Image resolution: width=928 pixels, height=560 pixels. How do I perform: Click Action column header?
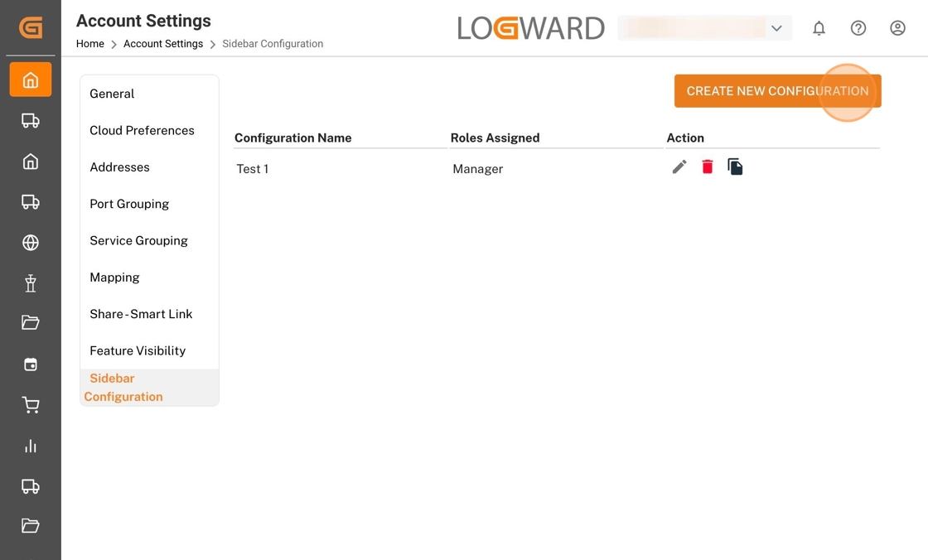(x=685, y=138)
